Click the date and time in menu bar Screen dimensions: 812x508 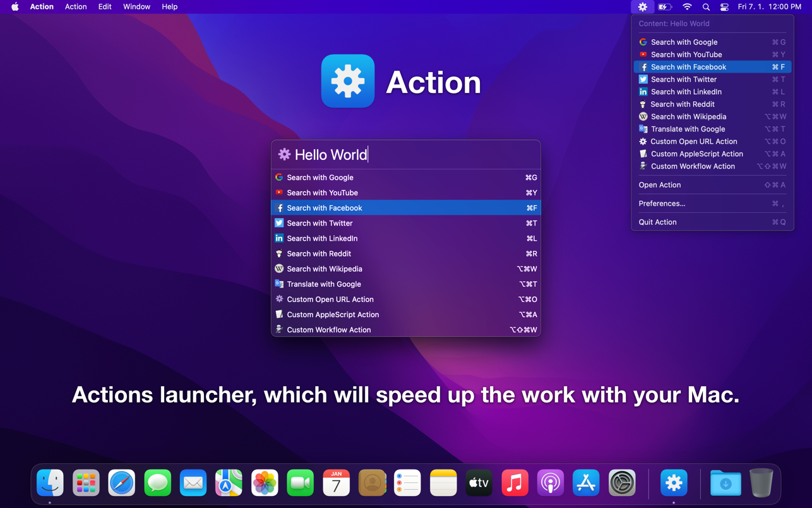pos(770,7)
